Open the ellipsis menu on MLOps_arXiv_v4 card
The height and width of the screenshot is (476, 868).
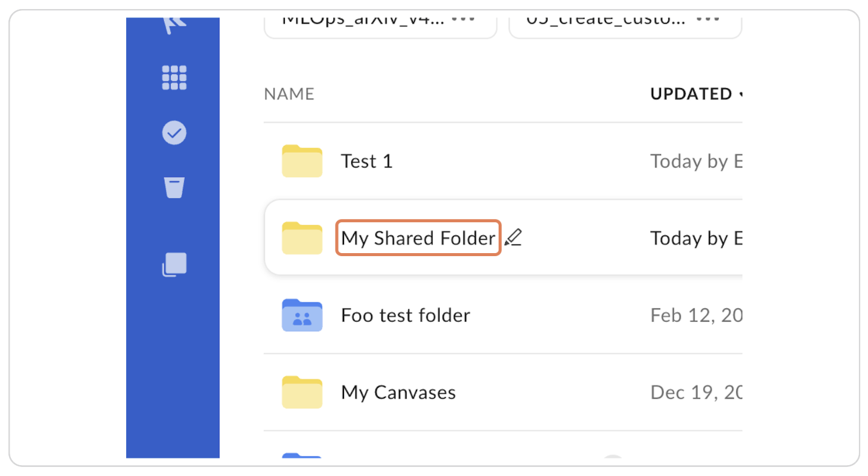point(462,18)
